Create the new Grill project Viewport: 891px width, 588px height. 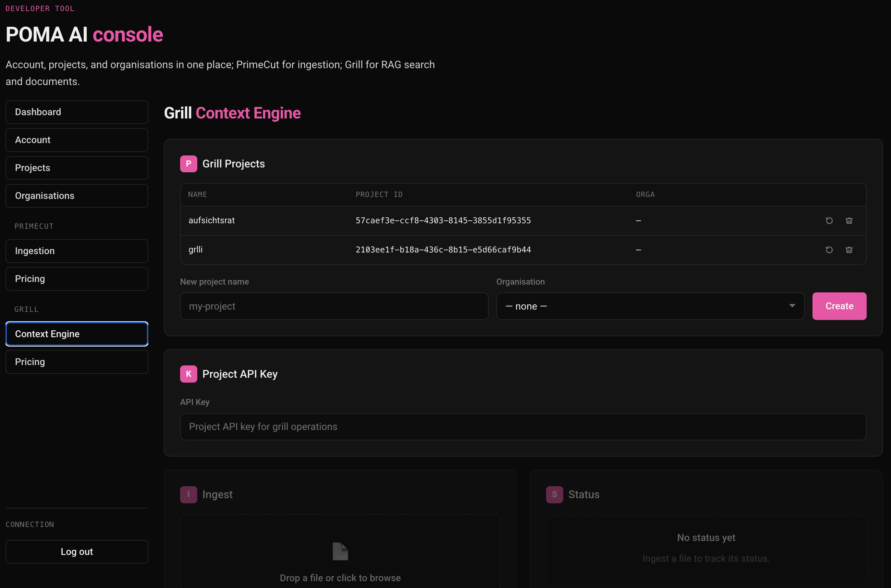839,306
